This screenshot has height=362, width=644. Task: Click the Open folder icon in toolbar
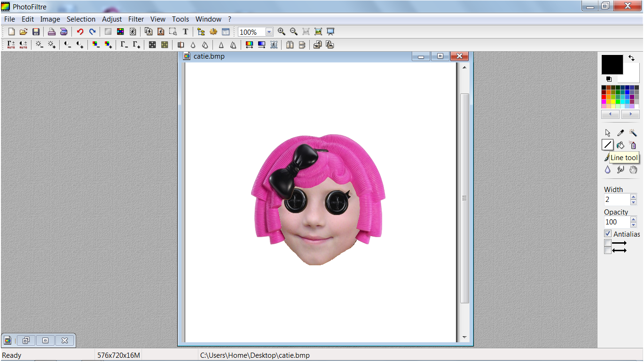24,32
